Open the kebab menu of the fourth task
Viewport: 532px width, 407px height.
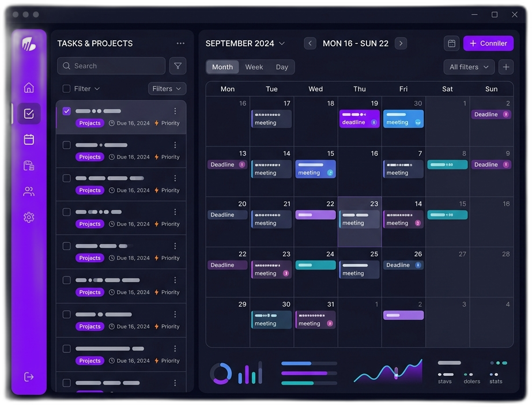tap(175, 212)
